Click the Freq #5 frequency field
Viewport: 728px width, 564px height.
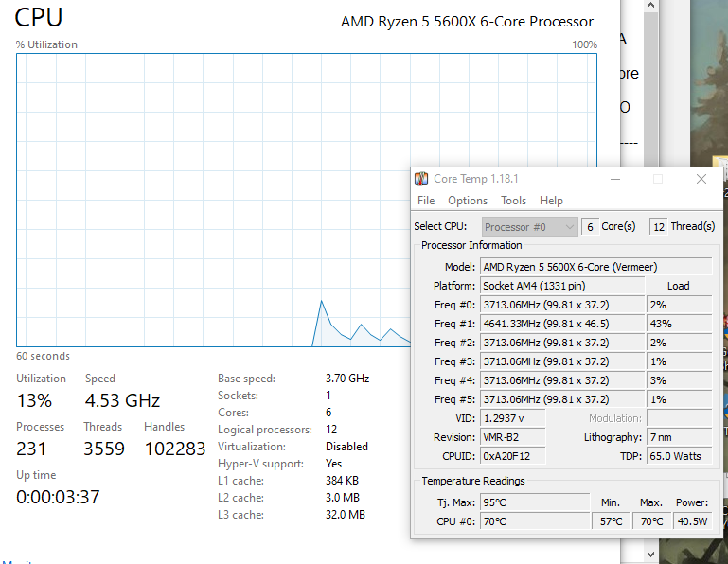pos(562,399)
